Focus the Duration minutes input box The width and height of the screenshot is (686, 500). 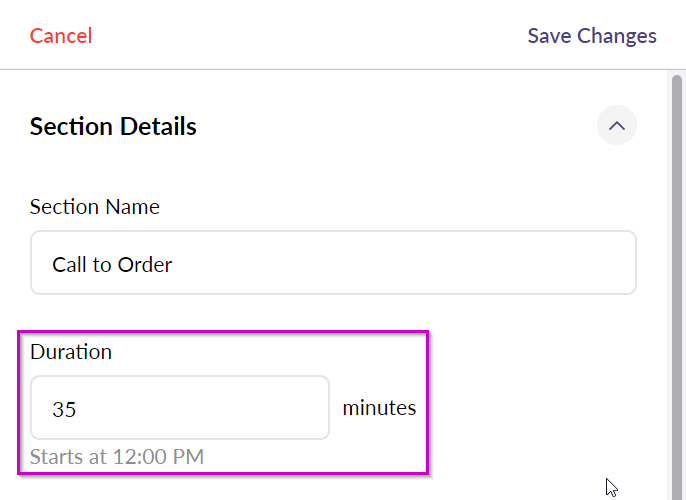click(180, 408)
